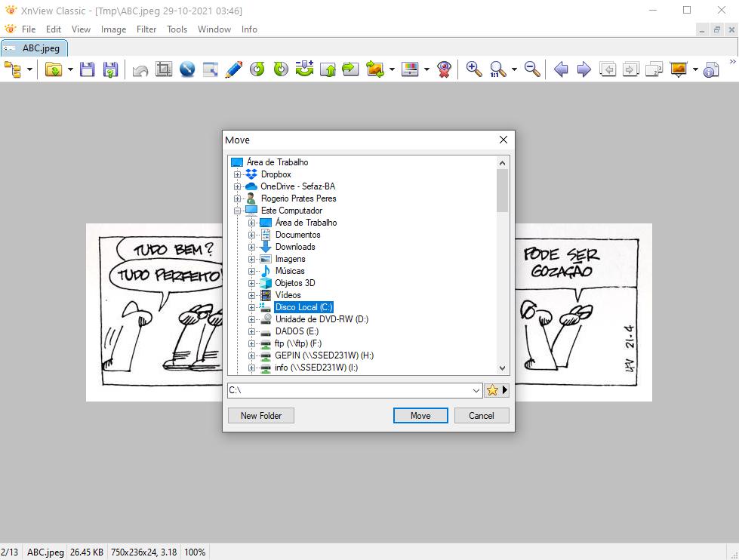
Task: Open the browser tree view icon
Action: [13, 69]
